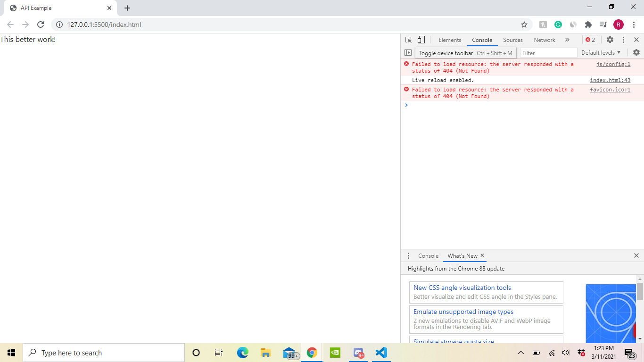Screen dimensions: 644x362
Task: Click the address bar URL 127.0.0.1:5500/index.html
Action: tap(104, 25)
